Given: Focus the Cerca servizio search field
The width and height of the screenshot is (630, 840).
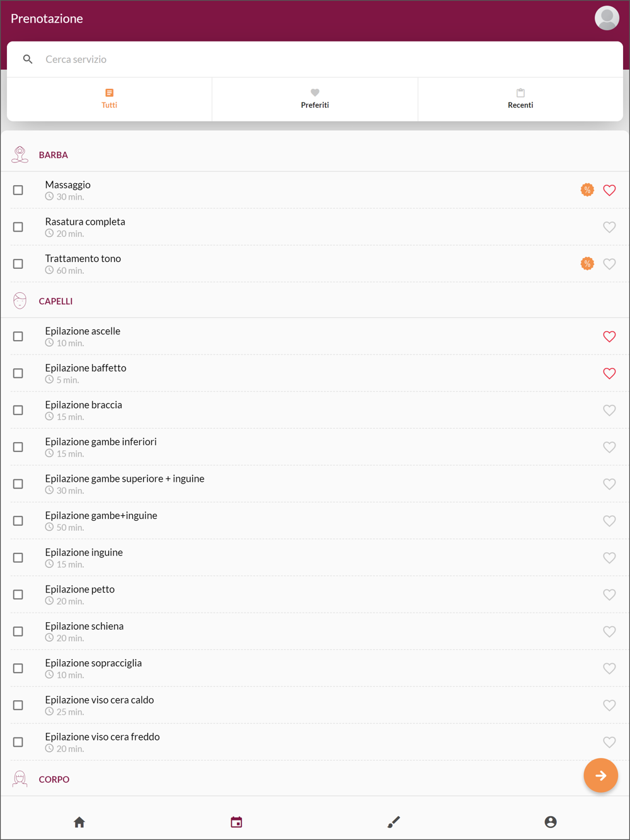Looking at the screenshot, I should click(x=315, y=59).
